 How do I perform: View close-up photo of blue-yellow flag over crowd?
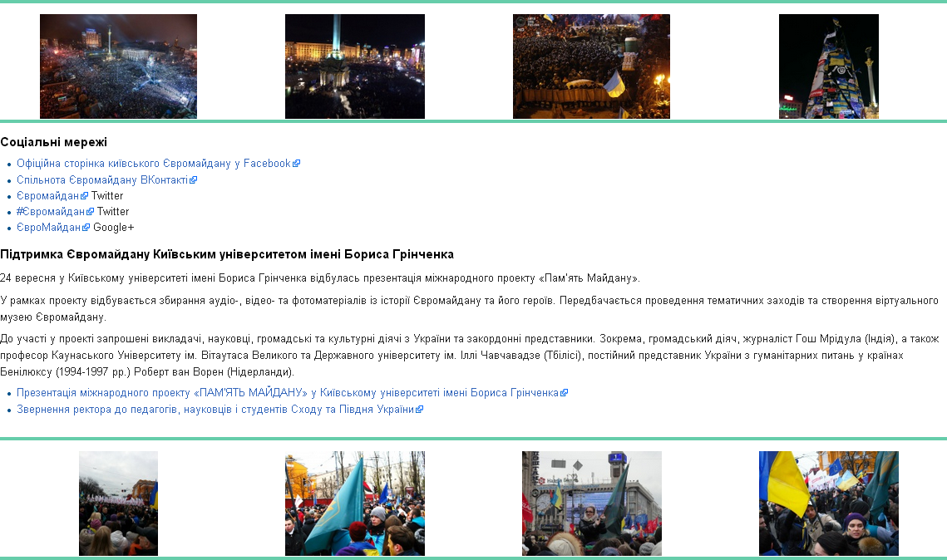click(x=828, y=504)
